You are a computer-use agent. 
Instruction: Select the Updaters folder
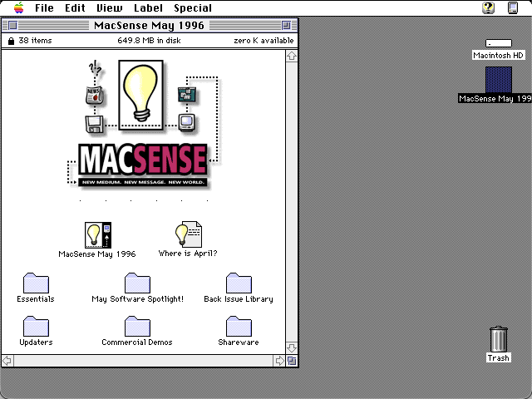point(36,327)
